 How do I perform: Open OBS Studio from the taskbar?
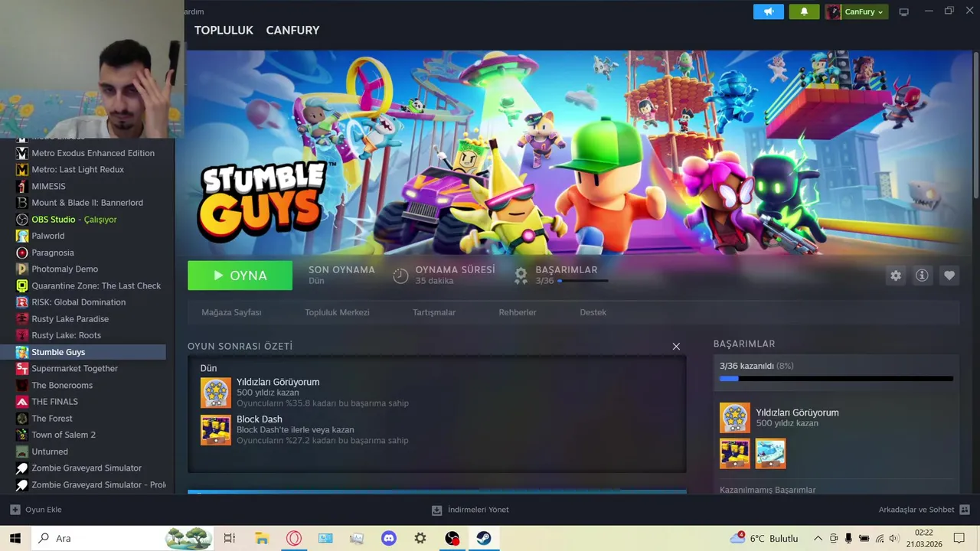pos(452,538)
